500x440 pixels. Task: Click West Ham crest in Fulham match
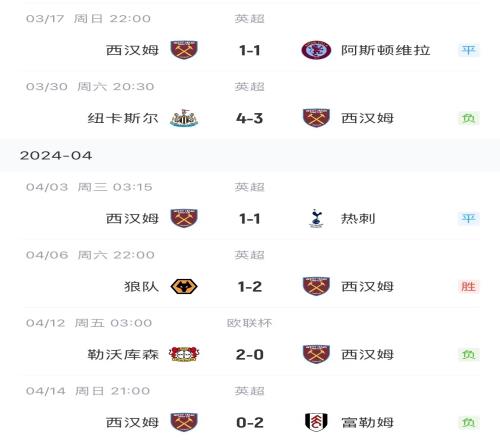click(184, 422)
